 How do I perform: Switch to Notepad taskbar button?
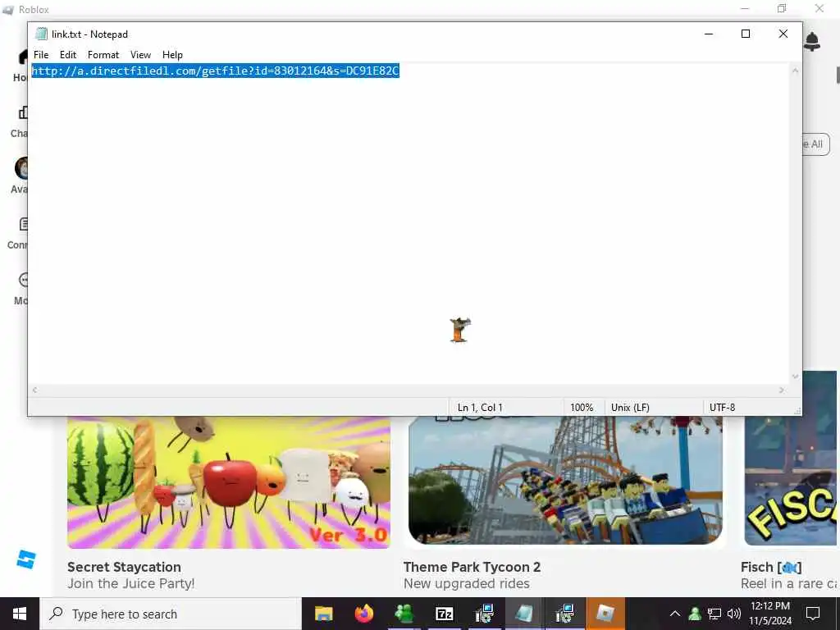pyautogui.click(x=524, y=614)
